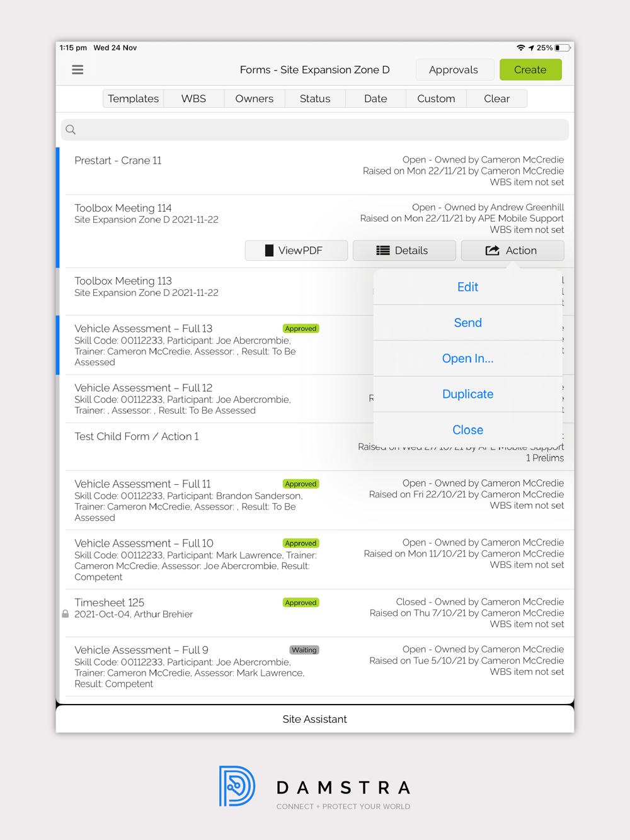The width and height of the screenshot is (630, 840).
Task: Open the hamburger menu icon
Action: point(77,70)
